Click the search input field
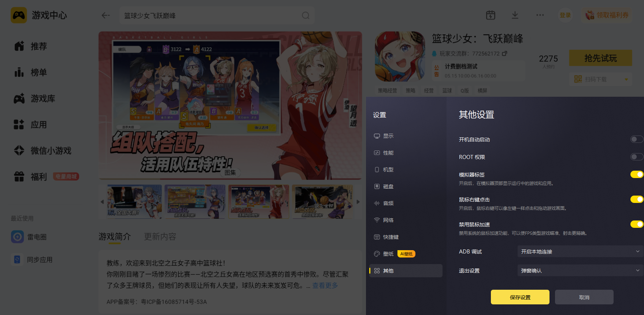 pyautogui.click(x=217, y=15)
